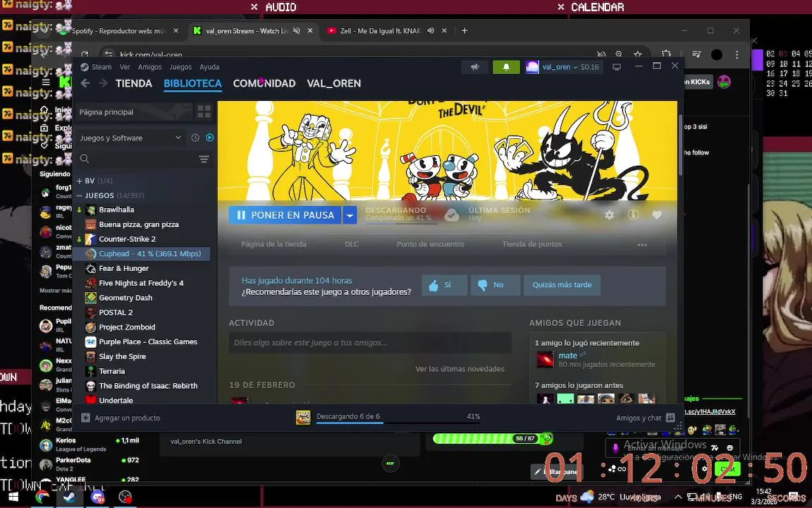Viewport: 812px width, 508px height.
Task: Open the VAL_OREN profile tab
Action: click(x=333, y=83)
